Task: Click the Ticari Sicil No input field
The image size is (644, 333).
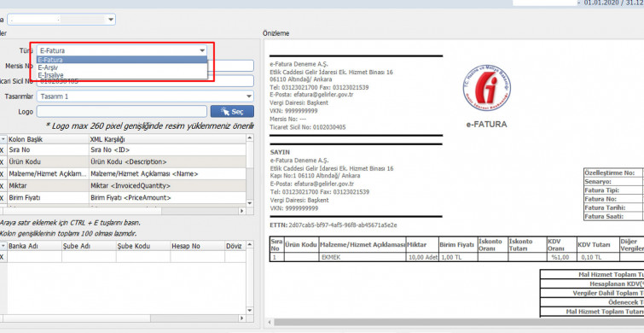Action: 145,81
